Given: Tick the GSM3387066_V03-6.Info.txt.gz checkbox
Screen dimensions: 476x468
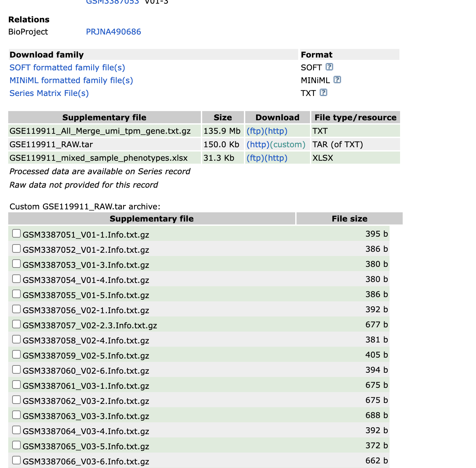Looking at the screenshot, I should (x=16, y=460).
